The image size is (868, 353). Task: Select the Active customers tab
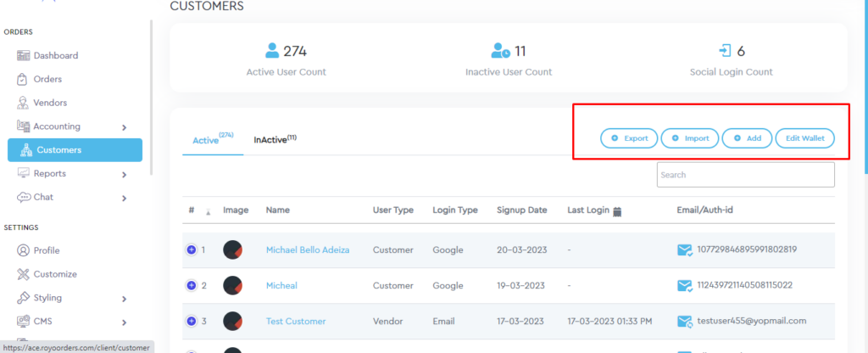207,139
